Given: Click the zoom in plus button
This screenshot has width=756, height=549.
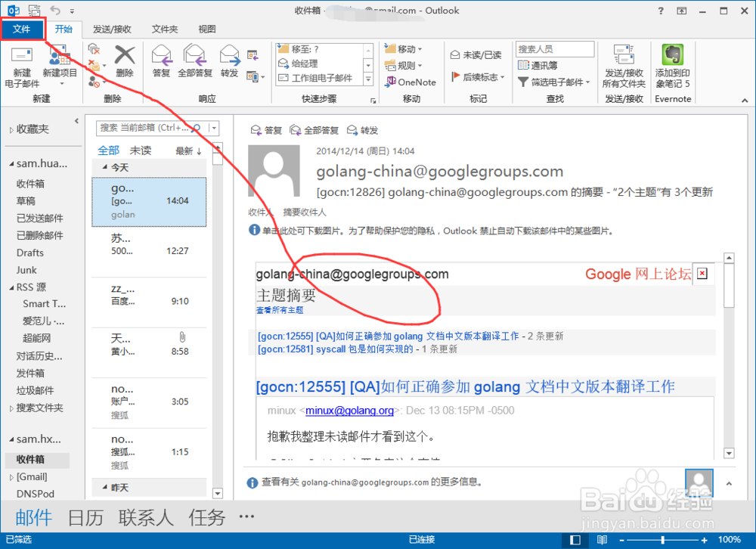Looking at the screenshot, I should (x=705, y=540).
